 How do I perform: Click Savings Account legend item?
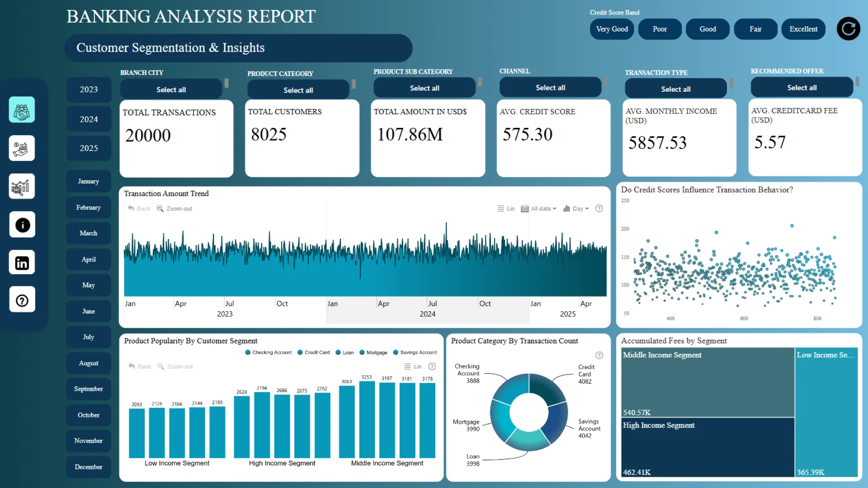(415, 352)
